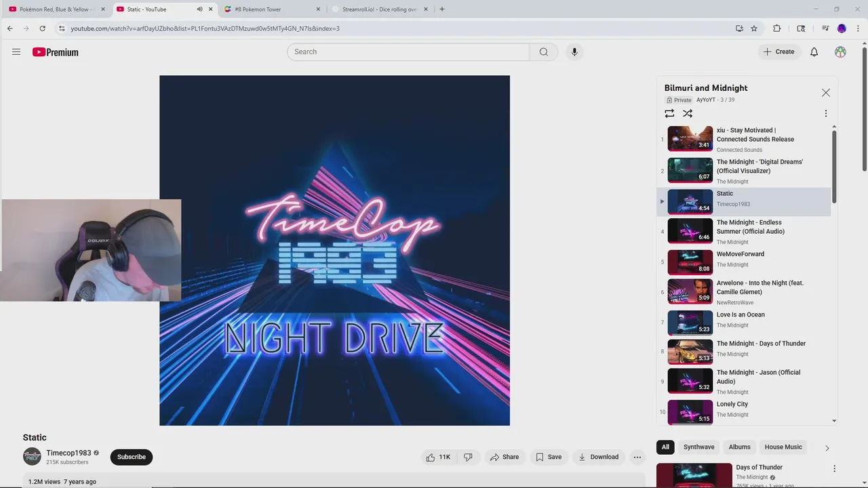This screenshot has width=868, height=488.
Task: Close the Pokemon Tower tab
Action: (318, 9)
